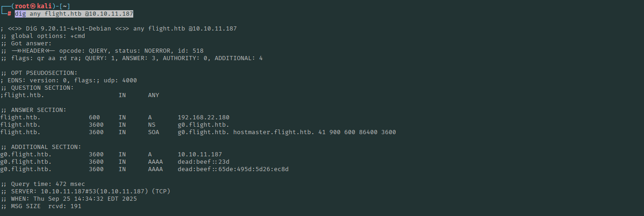Image resolution: width=644 pixels, height=216 pixels.
Task: Click the highlighted dig command word
Action: (x=20, y=14)
